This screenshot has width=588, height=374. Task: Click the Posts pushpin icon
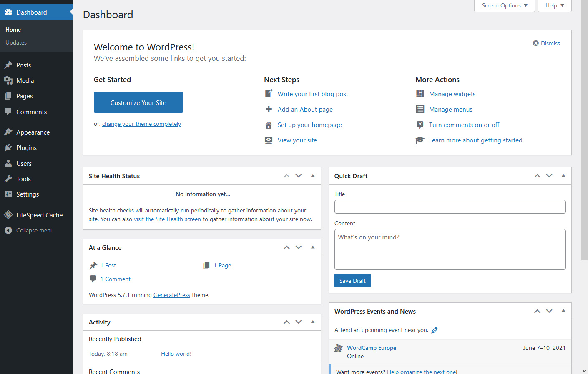coord(8,65)
